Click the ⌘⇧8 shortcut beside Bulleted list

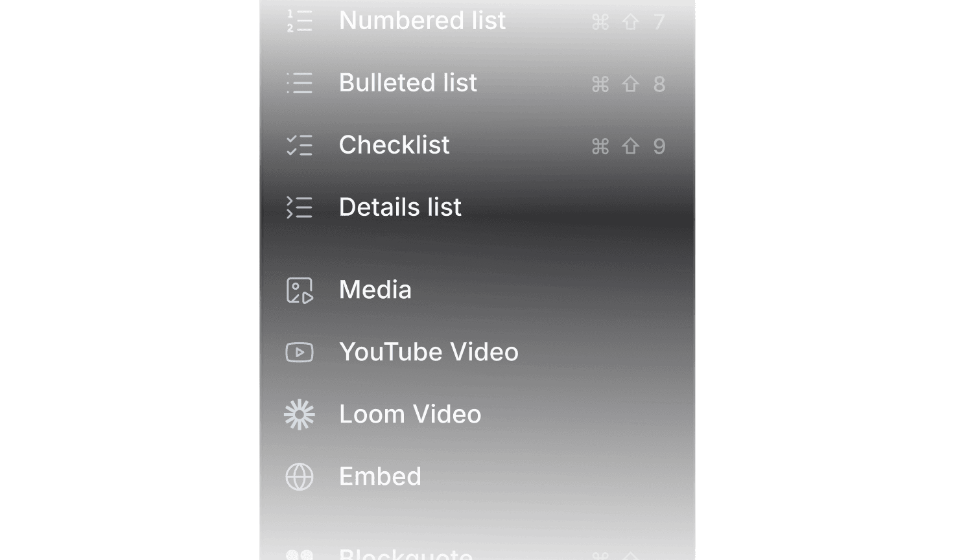(x=629, y=83)
